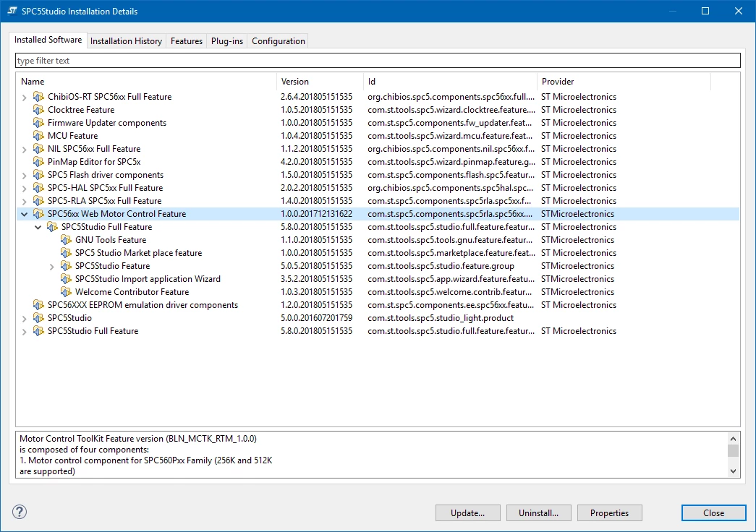Click the description pane scroll up arrow
756x532 pixels.
click(x=733, y=439)
